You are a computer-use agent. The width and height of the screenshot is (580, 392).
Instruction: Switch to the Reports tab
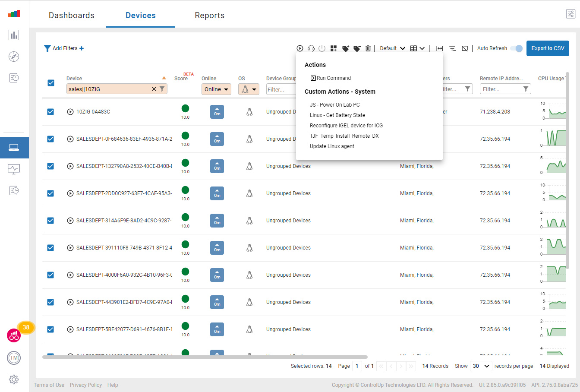210,15
